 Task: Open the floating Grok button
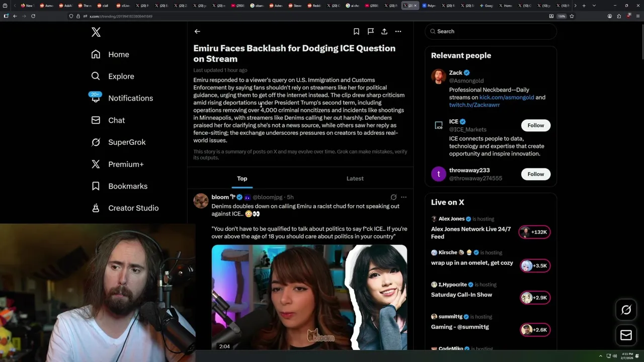tap(626, 310)
